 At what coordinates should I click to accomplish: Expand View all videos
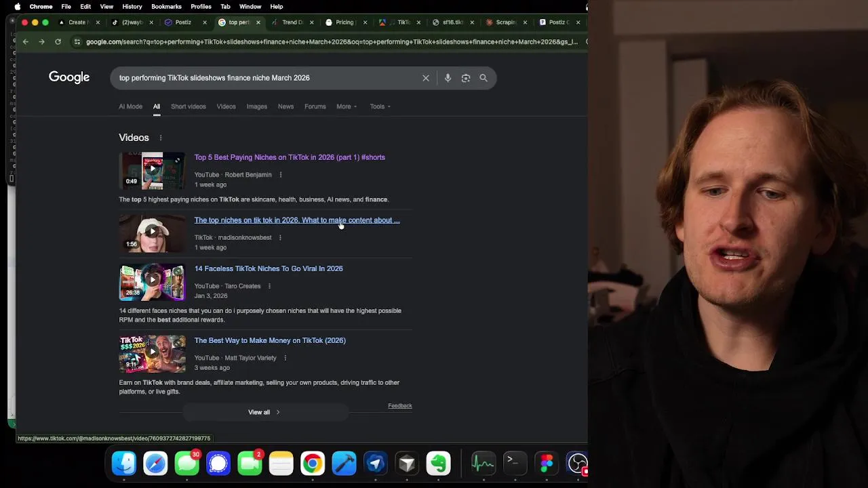tap(264, 412)
